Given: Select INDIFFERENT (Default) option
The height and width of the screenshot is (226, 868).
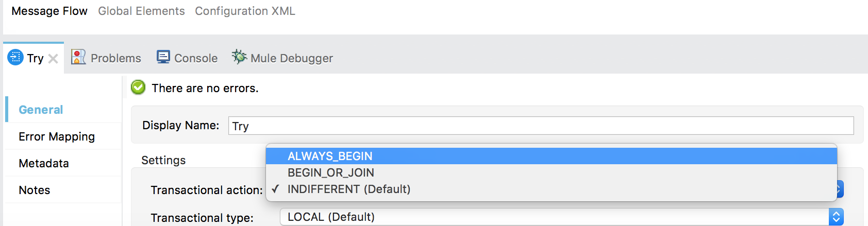Looking at the screenshot, I should click(x=349, y=189).
